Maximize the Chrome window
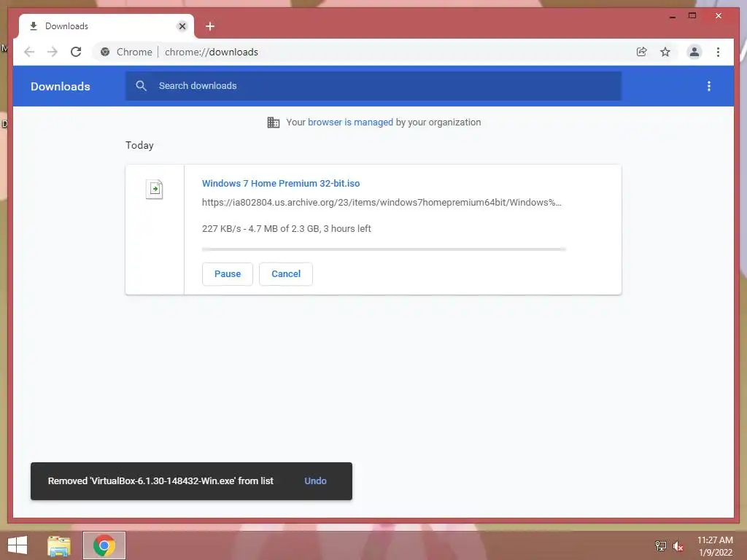The width and height of the screenshot is (747, 560). [692, 16]
